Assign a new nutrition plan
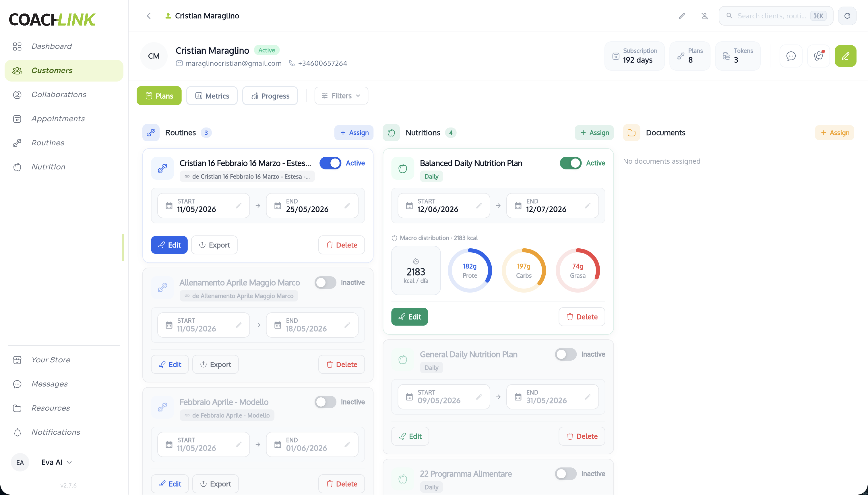868x495 pixels. coord(594,133)
